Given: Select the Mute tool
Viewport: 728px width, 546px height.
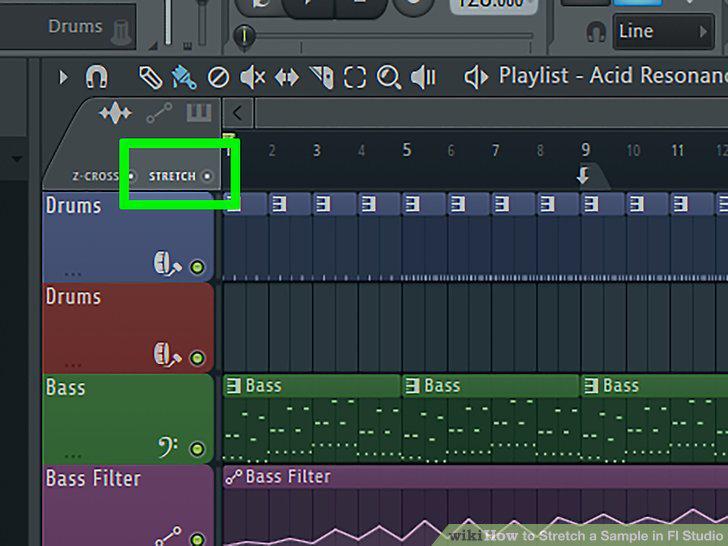Looking at the screenshot, I should pos(252,77).
